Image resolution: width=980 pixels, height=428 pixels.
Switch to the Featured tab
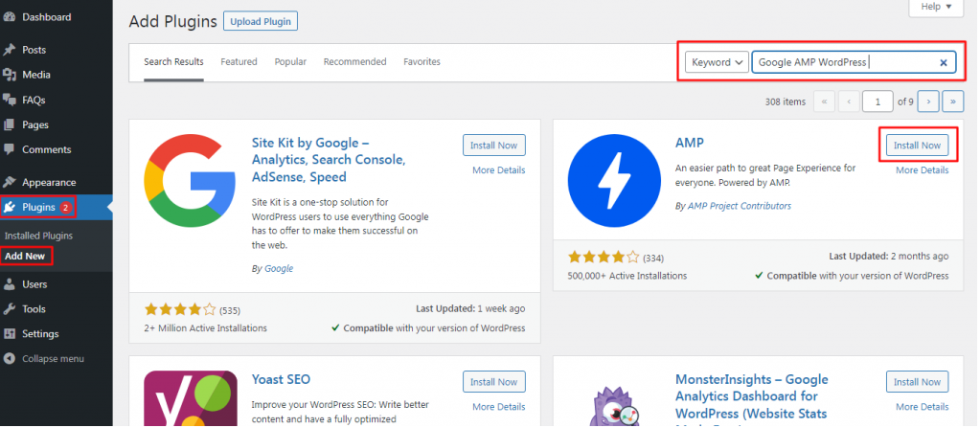[x=239, y=62]
